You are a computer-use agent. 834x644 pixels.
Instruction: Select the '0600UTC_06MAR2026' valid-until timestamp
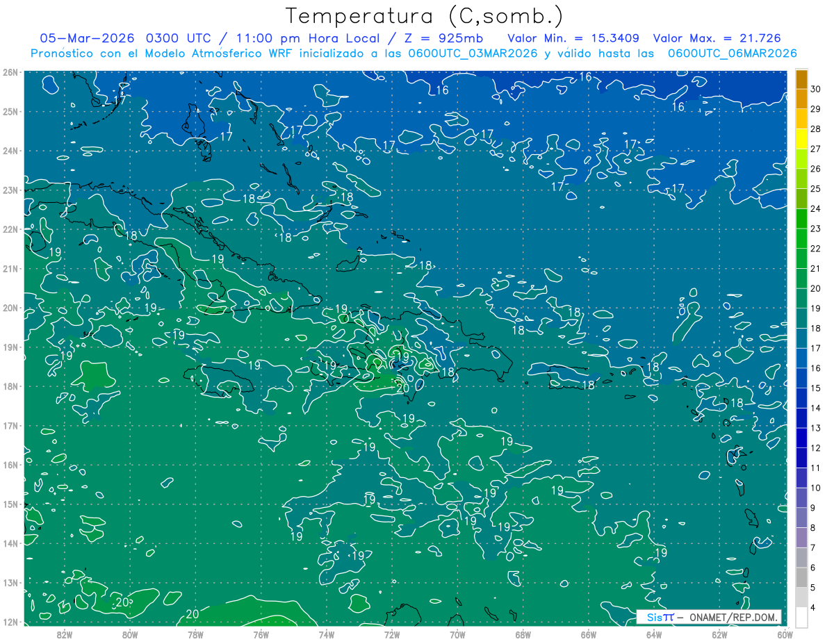732,53
